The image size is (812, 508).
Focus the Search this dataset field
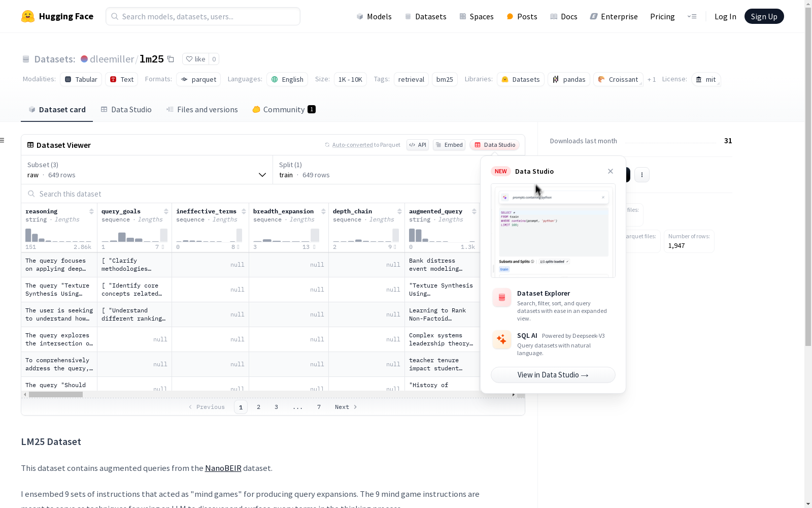[251, 194]
